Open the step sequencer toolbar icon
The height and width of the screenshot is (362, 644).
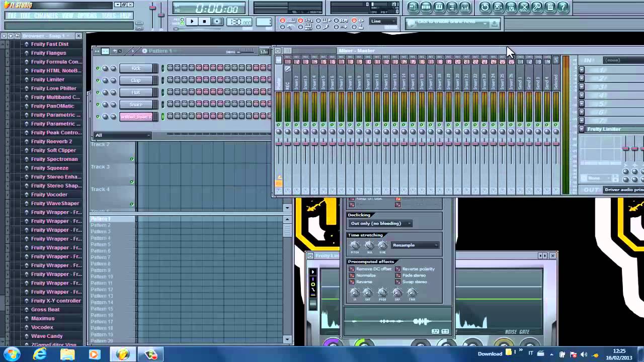click(426, 7)
